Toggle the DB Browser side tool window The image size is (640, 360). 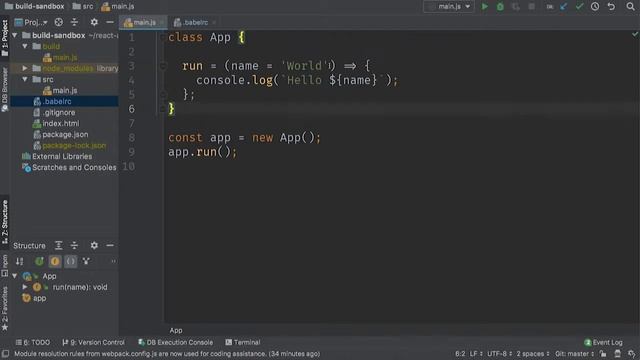pyautogui.click(x=5, y=89)
